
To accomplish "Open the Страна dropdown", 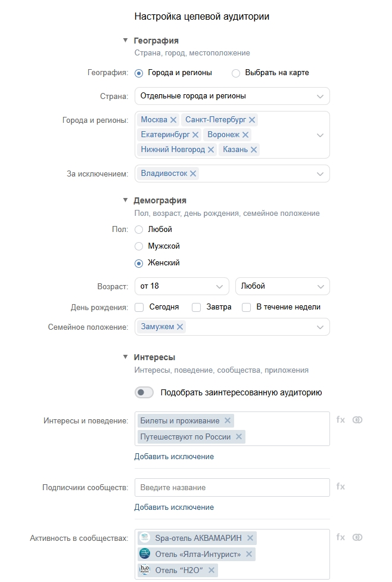I will (x=232, y=96).
